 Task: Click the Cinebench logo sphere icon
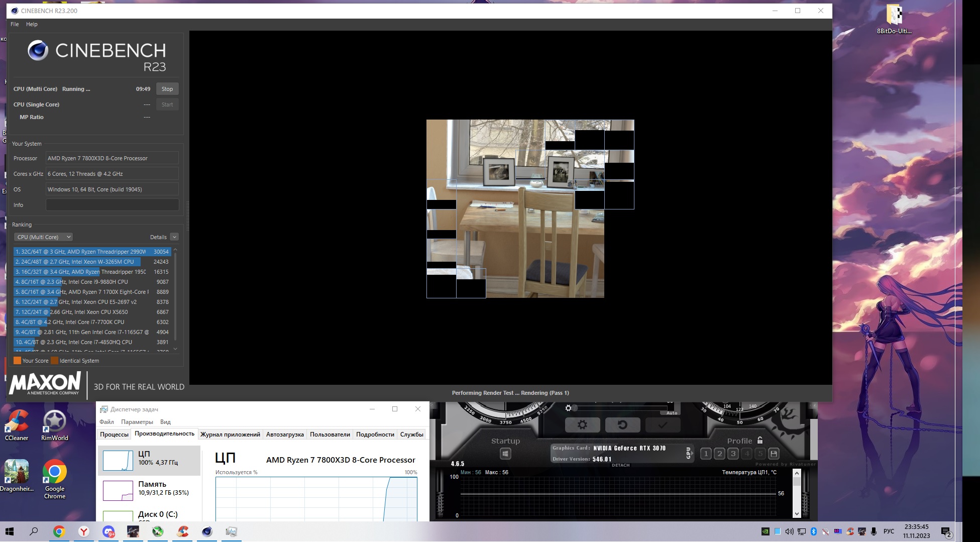click(38, 50)
